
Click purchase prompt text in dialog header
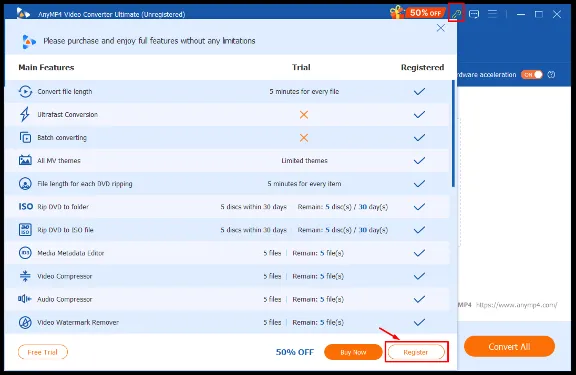click(149, 41)
